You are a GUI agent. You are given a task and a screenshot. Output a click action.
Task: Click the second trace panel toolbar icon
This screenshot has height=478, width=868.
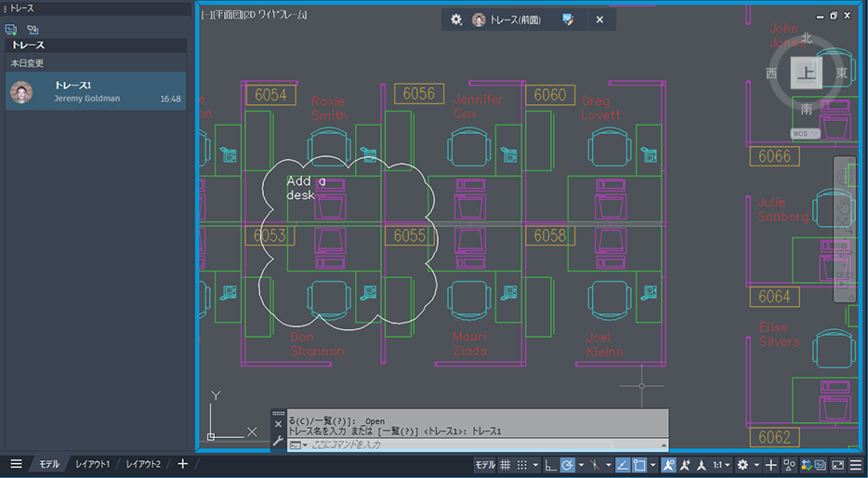click(33, 29)
